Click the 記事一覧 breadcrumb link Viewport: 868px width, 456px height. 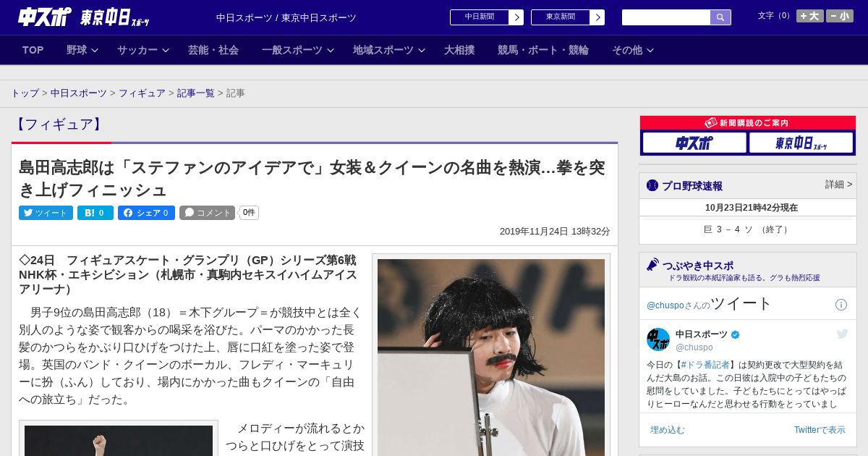pos(196,93)
